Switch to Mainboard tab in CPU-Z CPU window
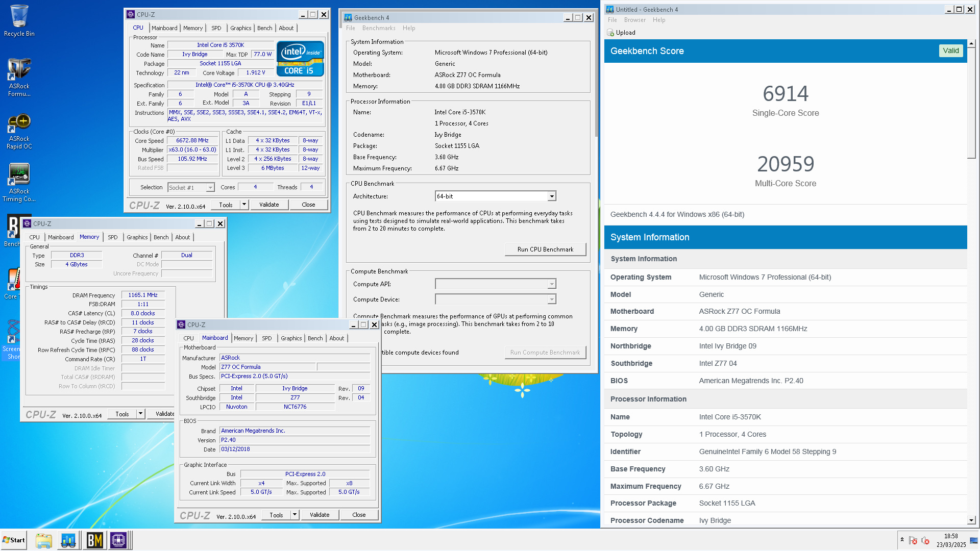 click(164, 28)
